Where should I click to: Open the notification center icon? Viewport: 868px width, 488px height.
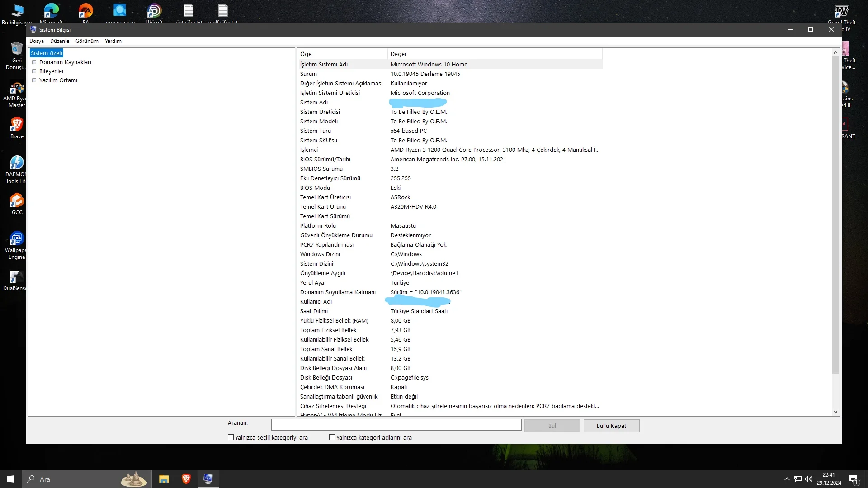854,479
